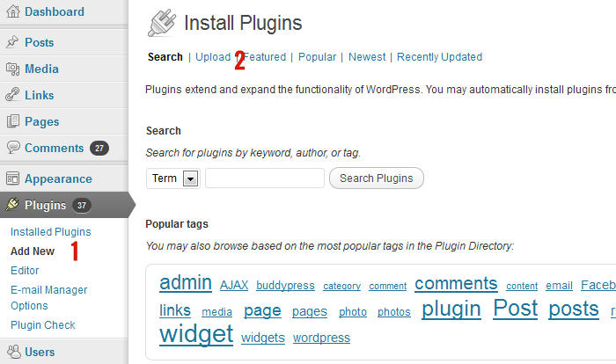616x364 pixels.
Task: Open the E-mail Manager Options submenu item
Action: 48,298
